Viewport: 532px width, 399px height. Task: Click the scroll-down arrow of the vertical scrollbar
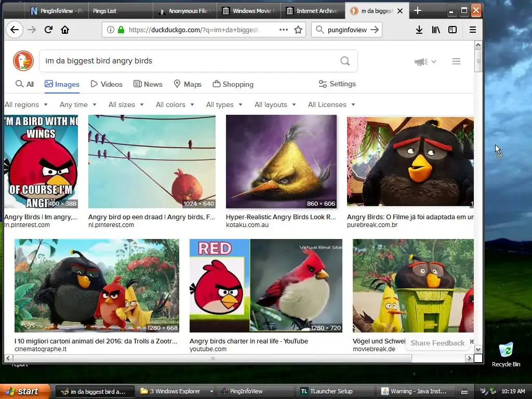click(478, 350)
